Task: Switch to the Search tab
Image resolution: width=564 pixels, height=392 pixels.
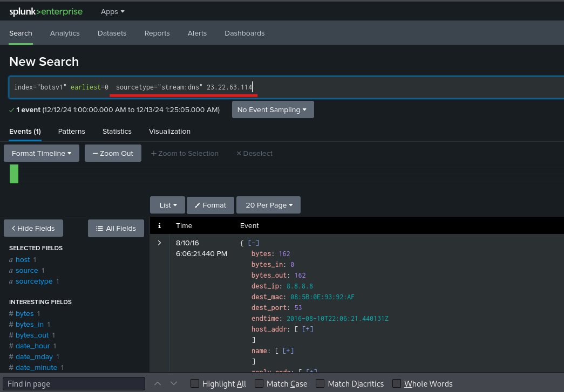Action: pyautogui.click(x=21, y=33)
